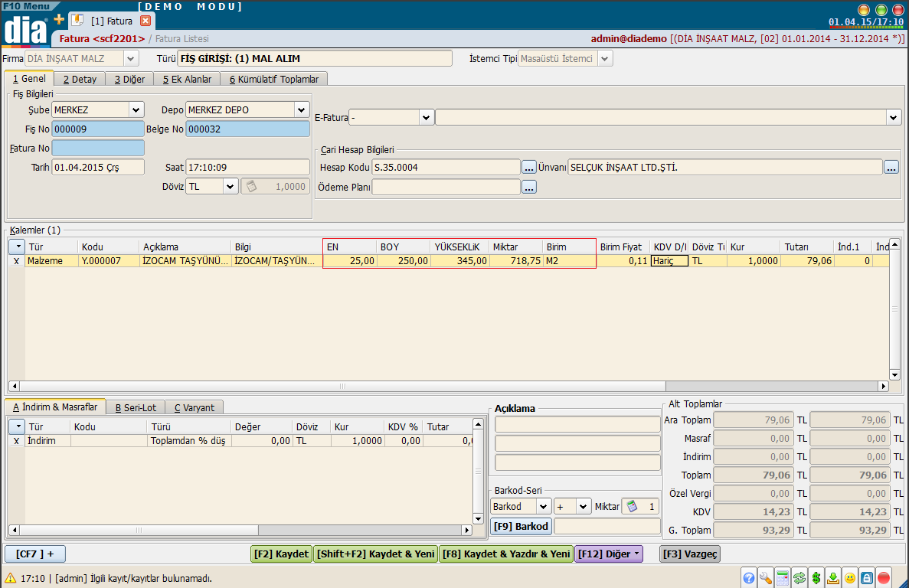Image resolution: width=909 pixels, height=588 pixels.
Task: Click the Fiş No field 000009
Action: coord(98,129)
